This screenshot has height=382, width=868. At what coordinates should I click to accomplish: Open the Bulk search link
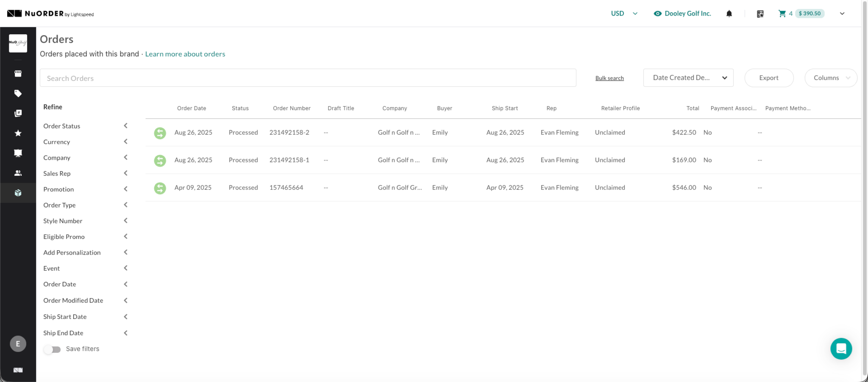[609, 78]
